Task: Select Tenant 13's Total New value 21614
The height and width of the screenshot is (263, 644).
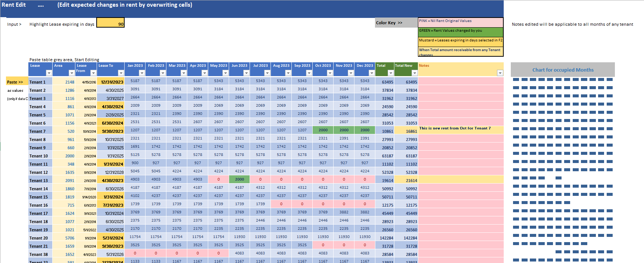Action: click(406, 180)
